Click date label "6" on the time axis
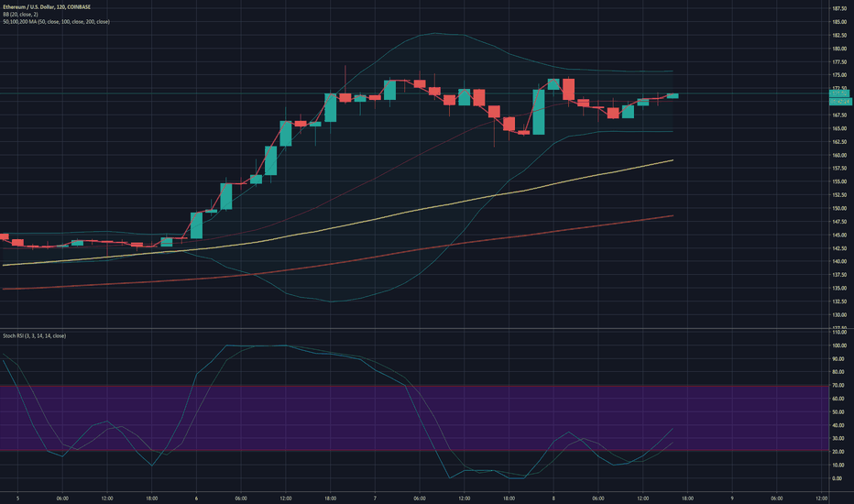This screenshot has width=854, height=504. point(196,499)
